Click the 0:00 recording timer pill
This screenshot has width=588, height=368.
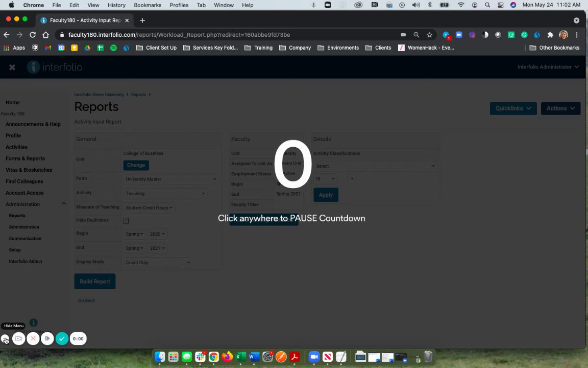[x=78, y=339]
